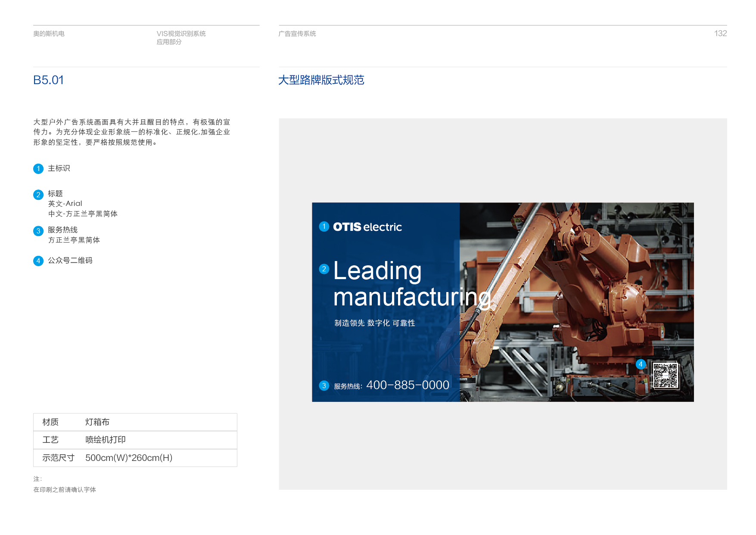Click the QR code on the billboard
Image resolution: width=756 pixels, height=535 pixels.
[x=665, y=375]
